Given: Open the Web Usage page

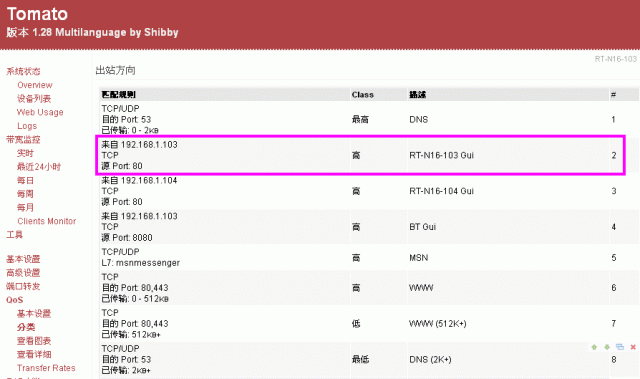Looking at the screenshot, I should click(x=40, y=112).
